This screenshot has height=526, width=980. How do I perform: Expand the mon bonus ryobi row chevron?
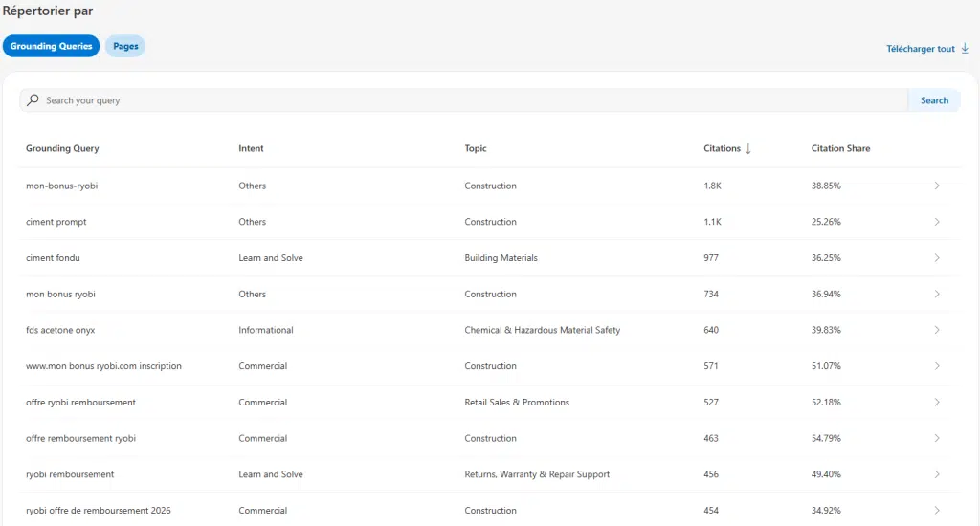937,295
